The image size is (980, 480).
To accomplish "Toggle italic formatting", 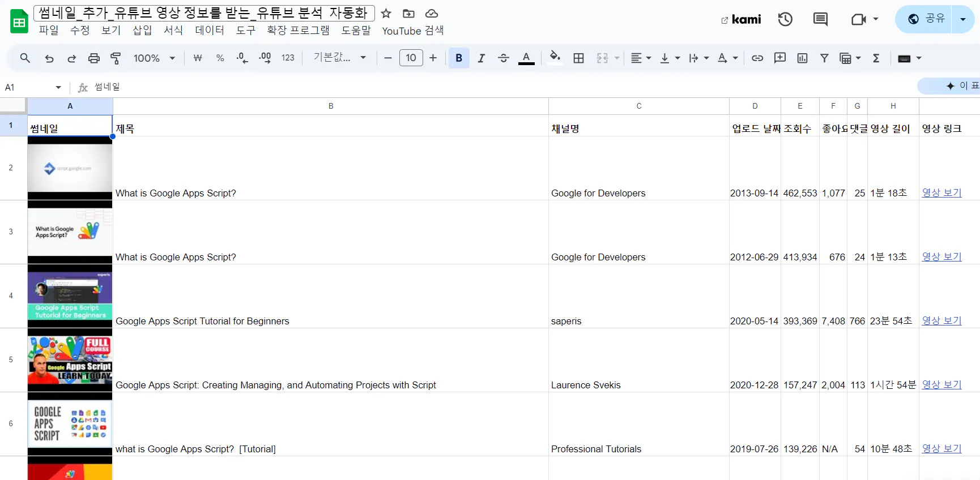I will [481, 58].
